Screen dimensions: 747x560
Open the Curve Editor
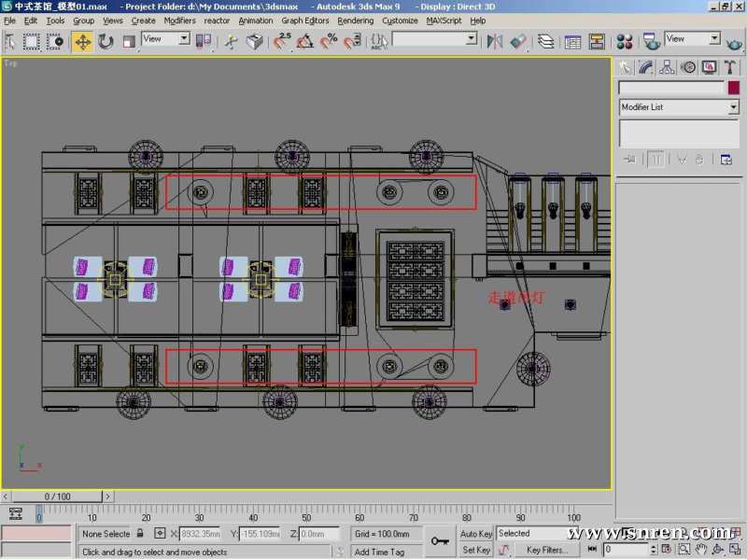coord(572,42)
